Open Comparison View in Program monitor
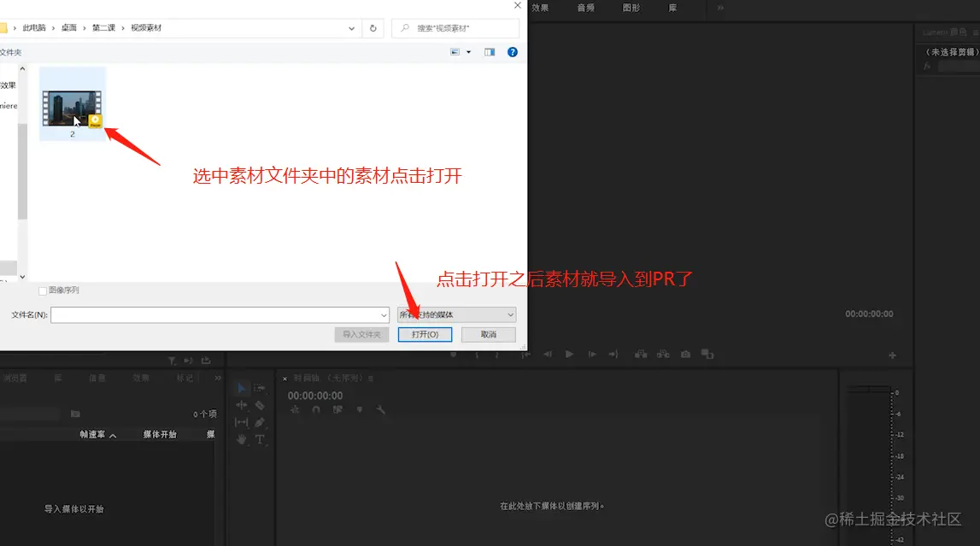 click(707, 355)
